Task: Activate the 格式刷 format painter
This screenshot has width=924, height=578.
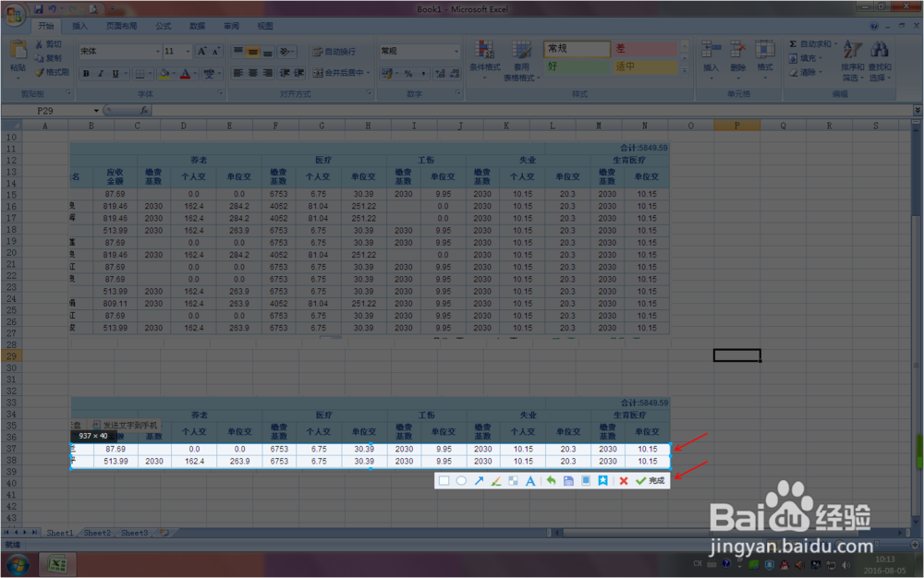Action: 52,72
